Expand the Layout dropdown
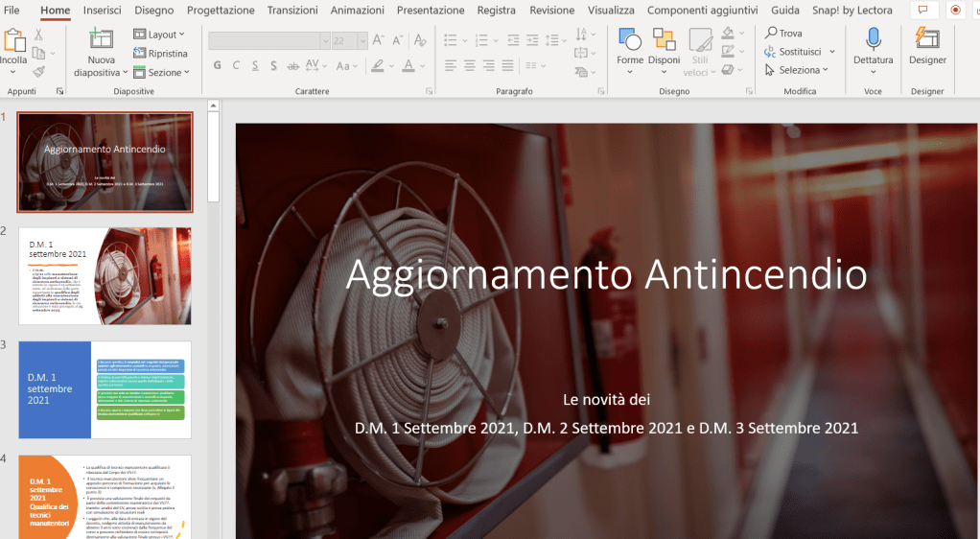The image size is (980, 539). (159, 35)
